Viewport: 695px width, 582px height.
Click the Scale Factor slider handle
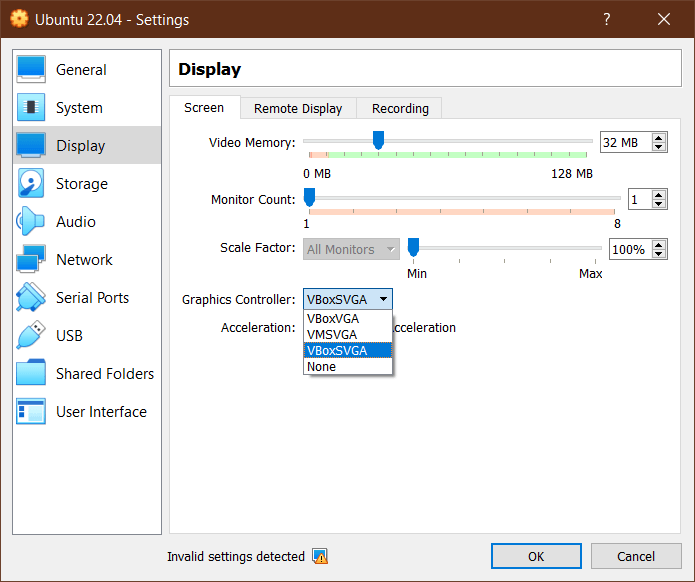(x=413, y=247)
